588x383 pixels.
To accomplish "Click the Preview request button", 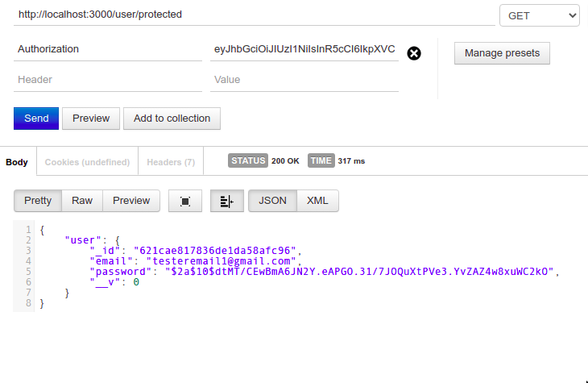I will 91,119.
